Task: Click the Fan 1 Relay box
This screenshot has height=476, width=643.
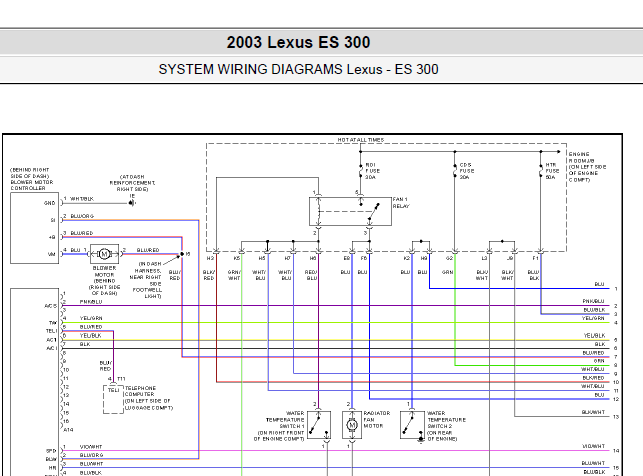Action: (x=350, y=212)
